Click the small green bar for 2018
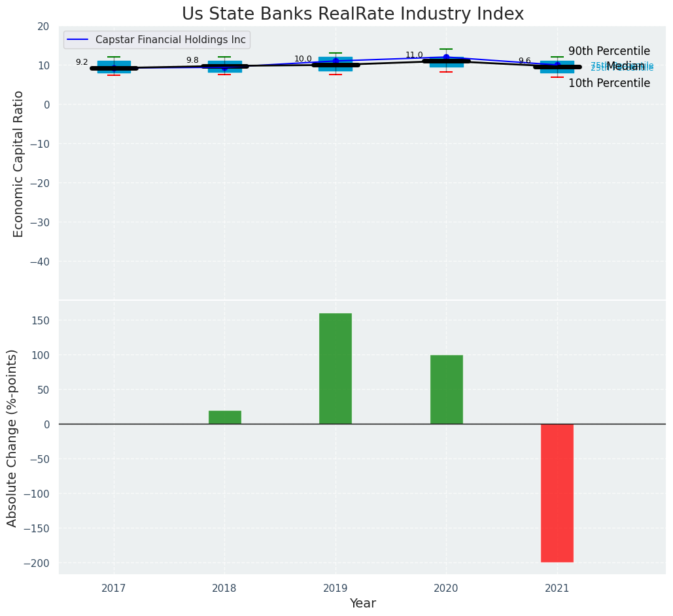Screen dimensions: 673x616 [x=224, y=417]
